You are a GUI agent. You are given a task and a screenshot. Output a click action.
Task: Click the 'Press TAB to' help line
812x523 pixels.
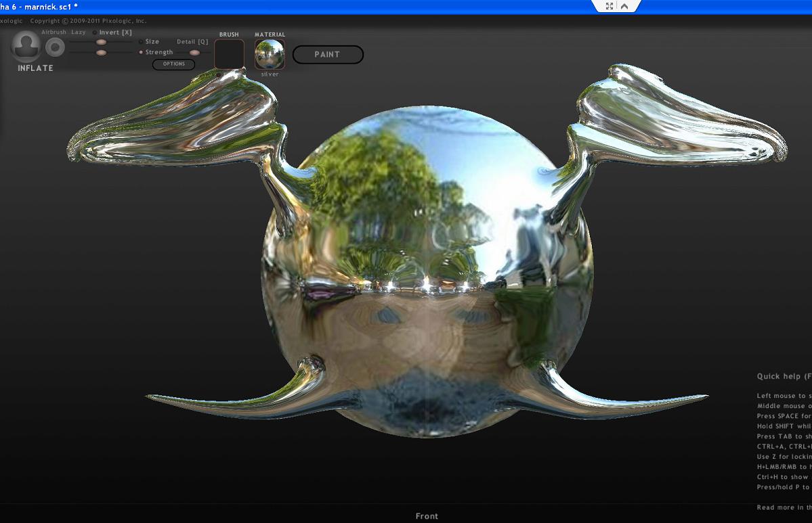(784, 436)
